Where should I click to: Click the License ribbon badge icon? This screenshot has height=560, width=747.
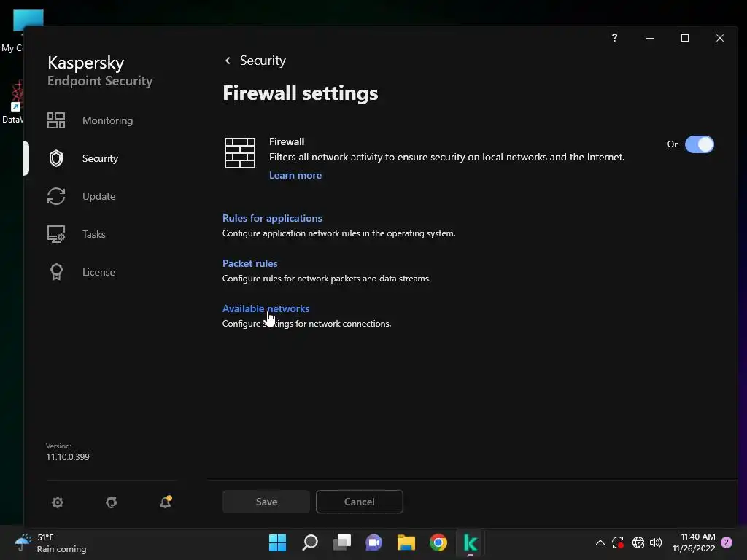(x=56, y=272)
